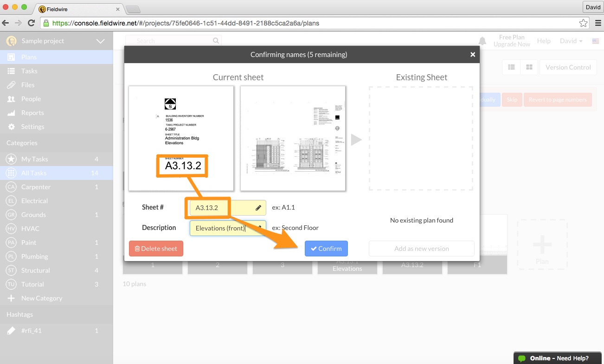Image resolution: width=604 pixels, height=364 pixels.
Task: Click the add Plan tile
Action: [542, 244]
